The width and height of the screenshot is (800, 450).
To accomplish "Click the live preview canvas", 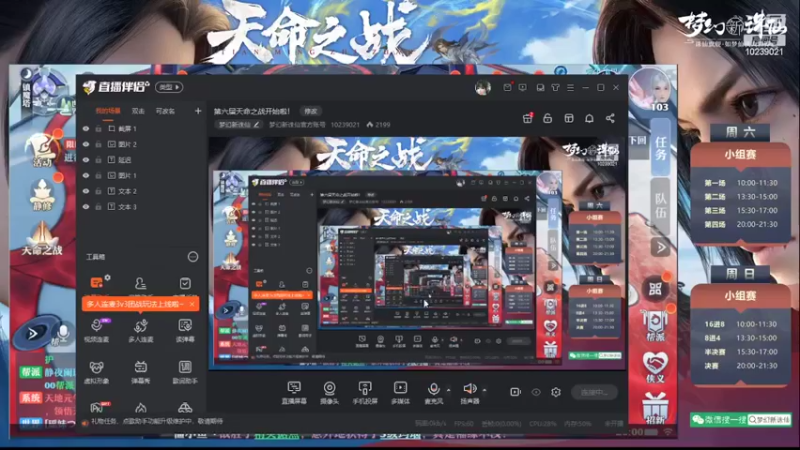I will (x=418, y=253).
